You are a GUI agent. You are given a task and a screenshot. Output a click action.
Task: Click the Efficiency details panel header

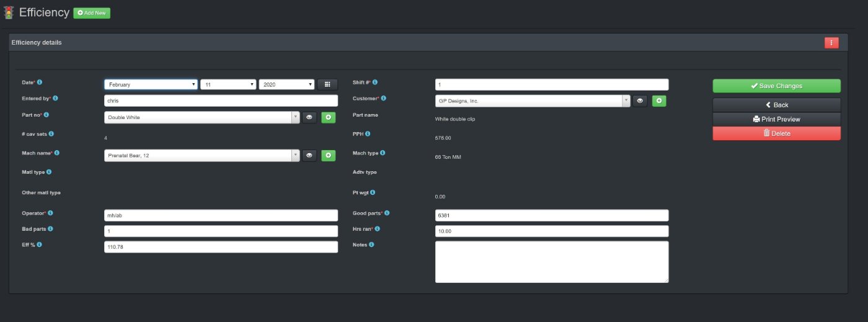pos(428,42)
